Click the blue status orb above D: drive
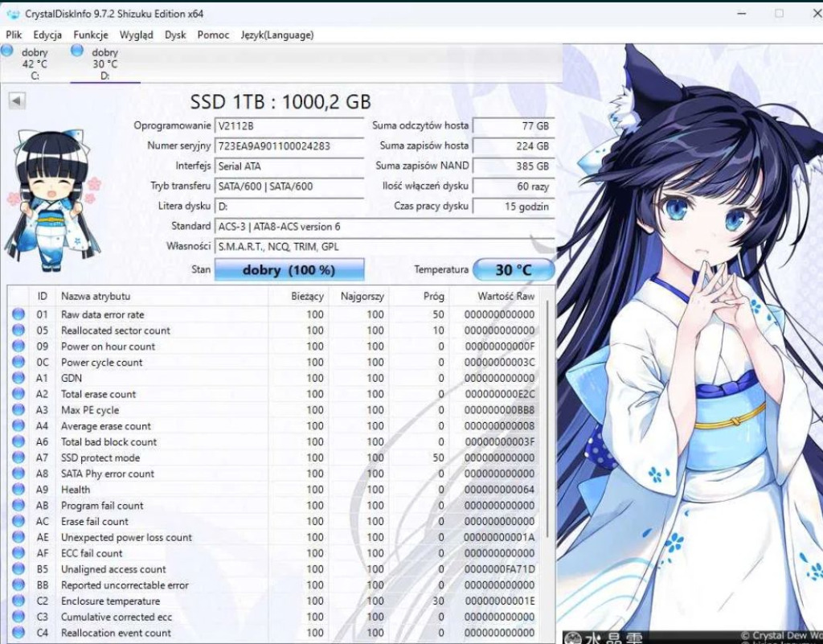The height and width of the screenshot is (644, 823). (77, 51)
